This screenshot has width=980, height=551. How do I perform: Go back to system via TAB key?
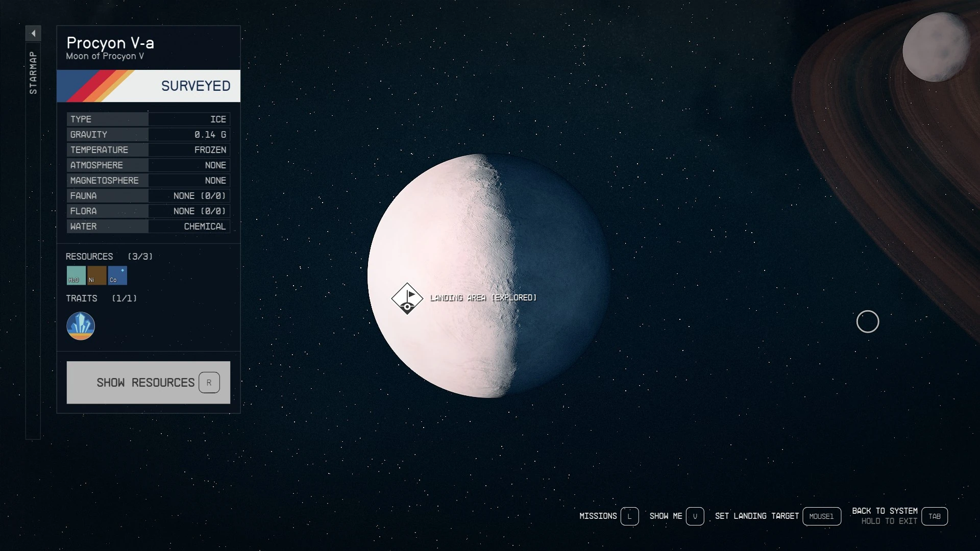[934, 516]
